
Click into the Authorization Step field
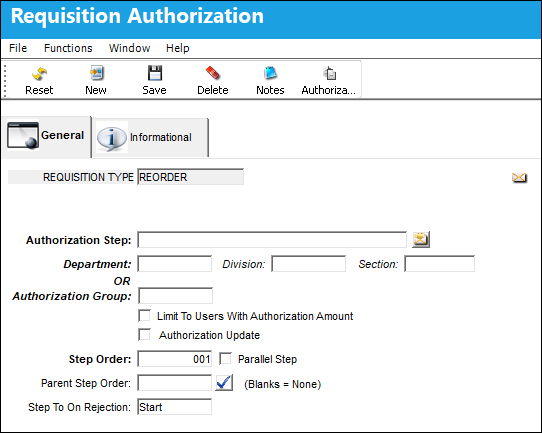tap(272, 240)
